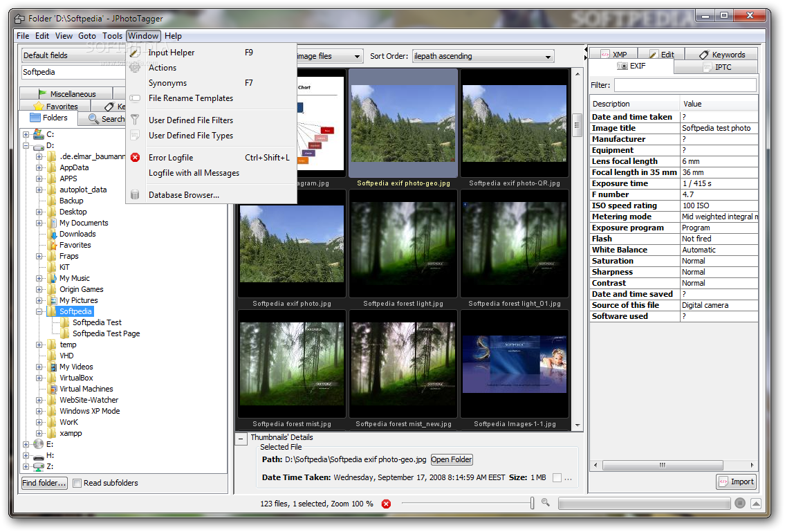Viewport: 785px width, 532px height.
Task: Click the File Rename Templates icon
Action: click(x=135, y=98)
